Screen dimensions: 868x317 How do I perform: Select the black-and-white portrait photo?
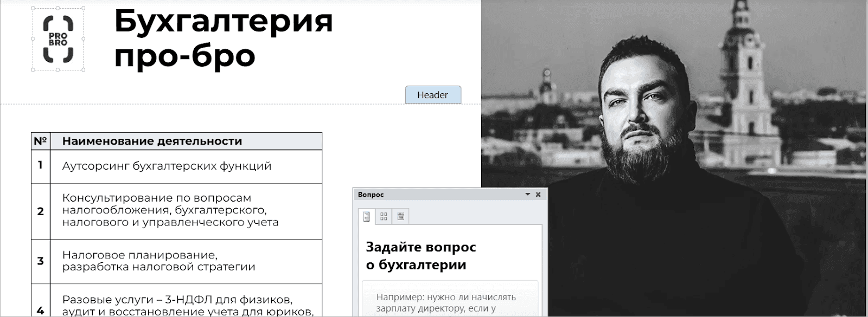coord(674,158)
